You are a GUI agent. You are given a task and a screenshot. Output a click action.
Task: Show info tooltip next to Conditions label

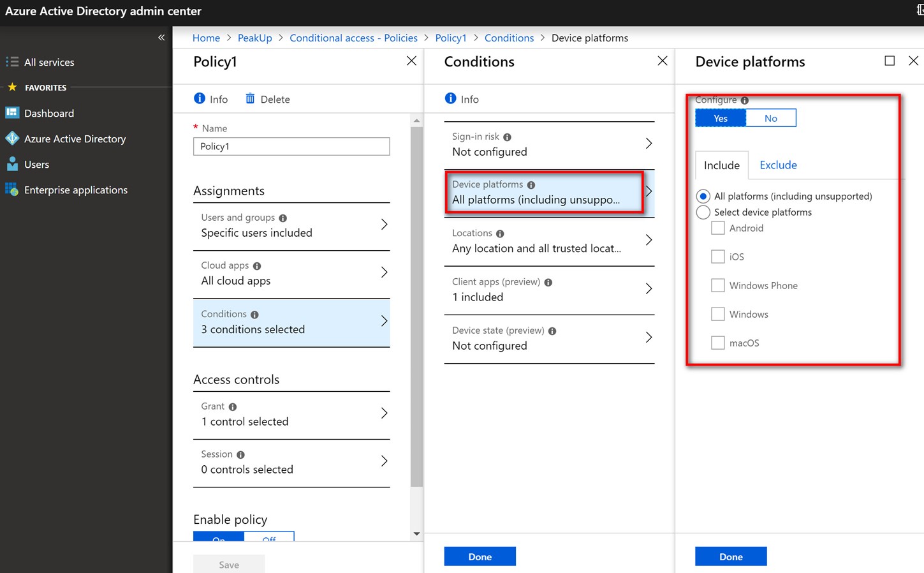point(254,315)
